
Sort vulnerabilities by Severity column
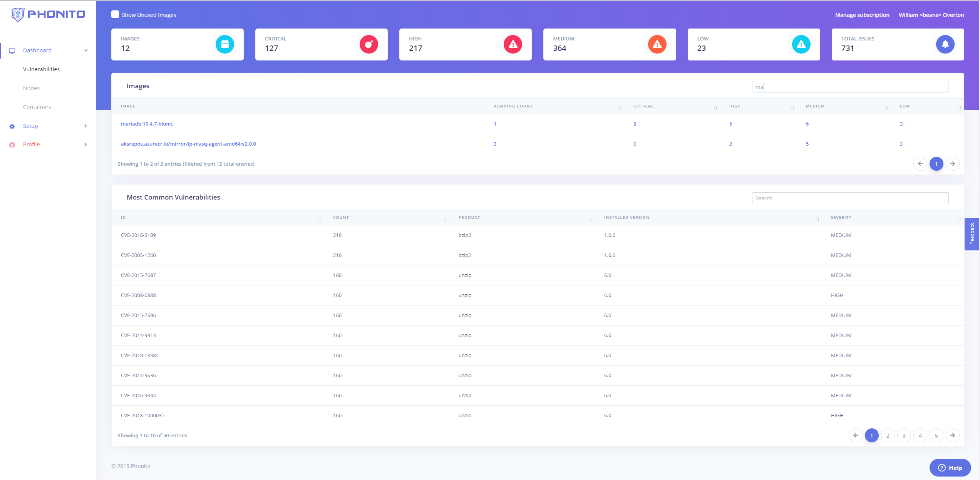coord(841,218)
